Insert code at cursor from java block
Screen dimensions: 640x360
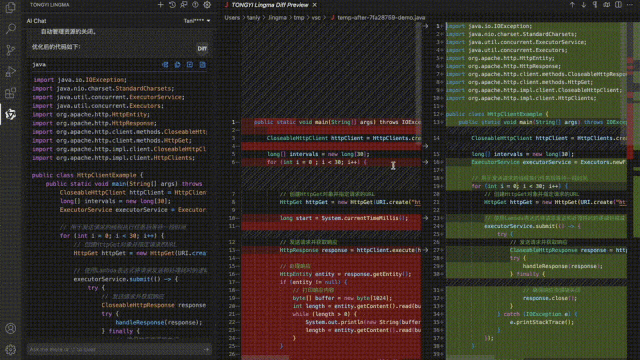pos(165,64)
